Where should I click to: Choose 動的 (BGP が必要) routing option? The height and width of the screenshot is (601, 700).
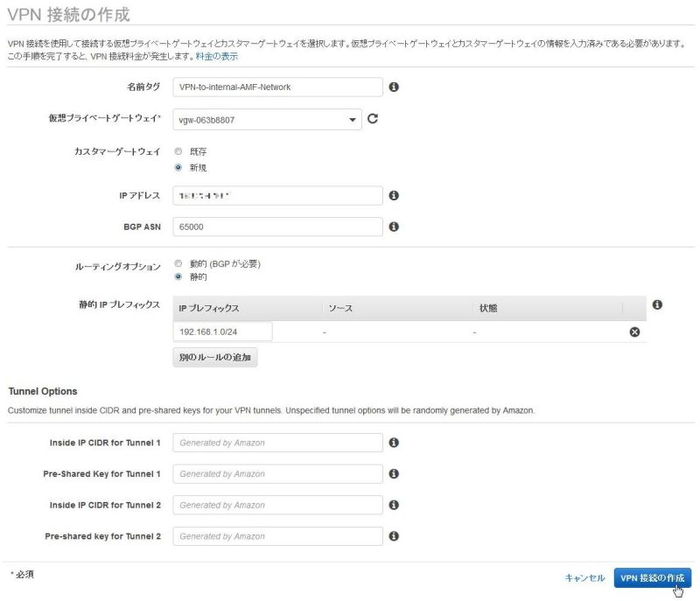point(178,263)
